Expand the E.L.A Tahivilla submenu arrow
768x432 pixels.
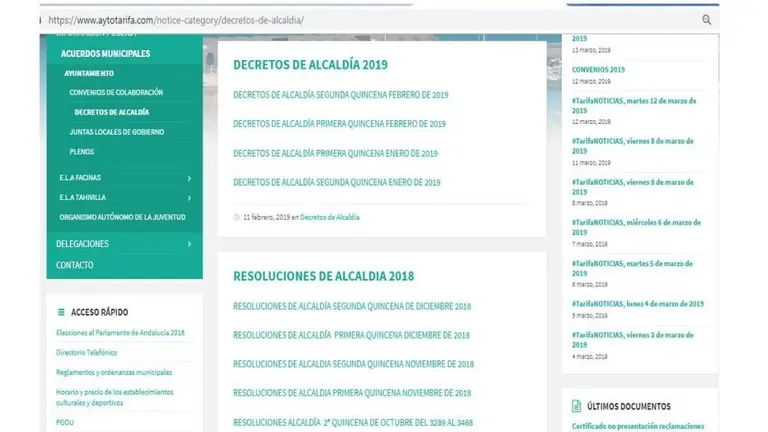click(189, 198)
